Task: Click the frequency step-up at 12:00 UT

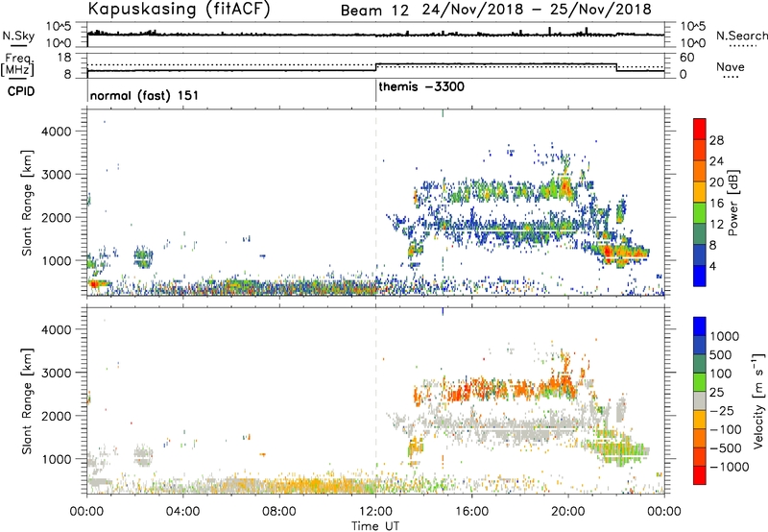Action: tap(375, 67)
